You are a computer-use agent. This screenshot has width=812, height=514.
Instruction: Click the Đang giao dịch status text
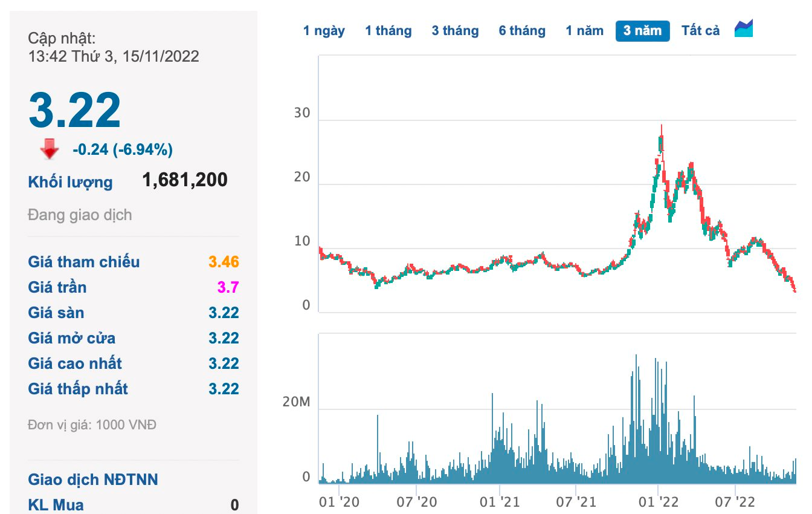[80, 215]
